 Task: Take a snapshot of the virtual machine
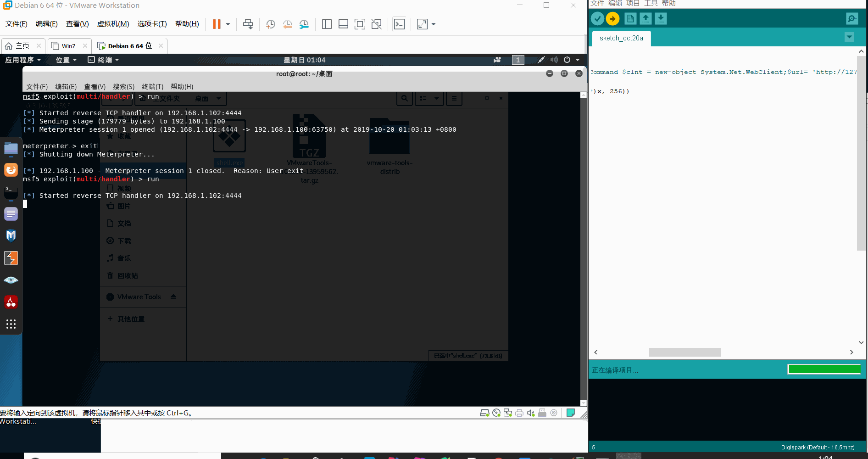click(x=271, y=24)
